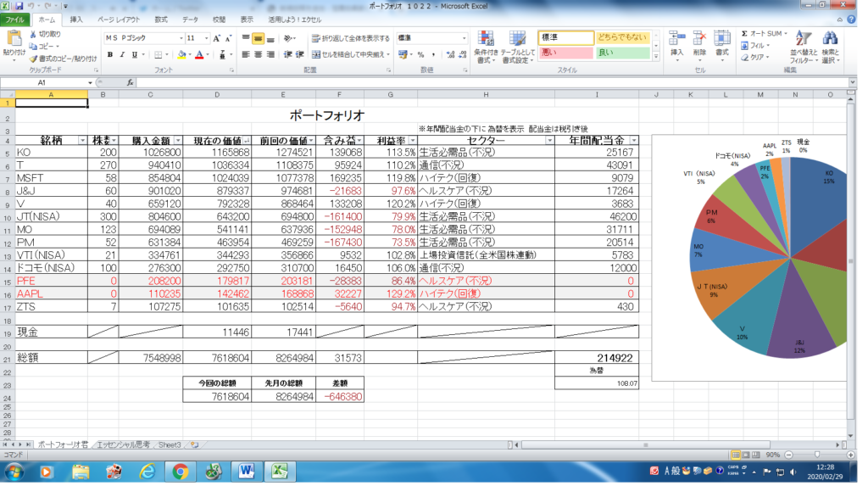
Task: Click the AutoSum (オート SUM) sigma icon
Action: 744,34
